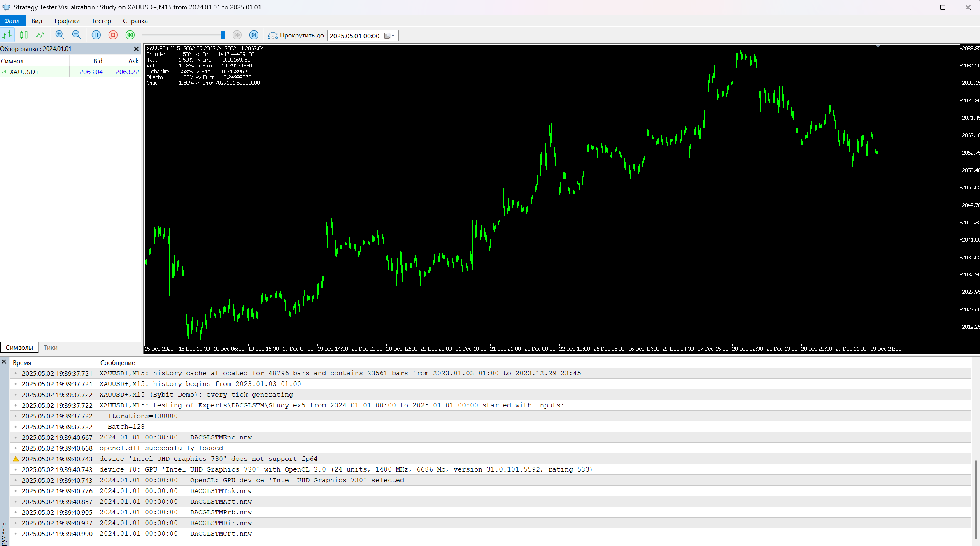
Task: Click the journal vertical scrollbar thumb
Action: pos(976,500)
